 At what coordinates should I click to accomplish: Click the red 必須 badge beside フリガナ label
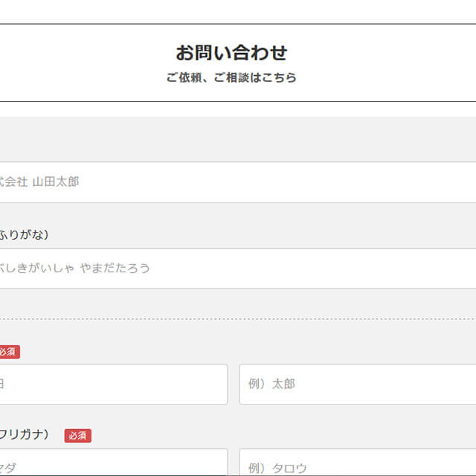tap(77, 436)
